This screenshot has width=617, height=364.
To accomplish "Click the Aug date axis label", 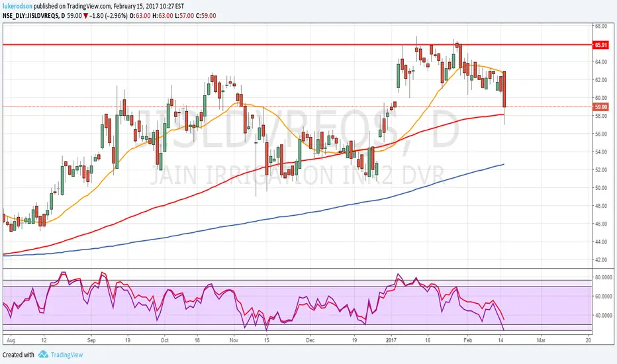I will (x=11, y=340).
